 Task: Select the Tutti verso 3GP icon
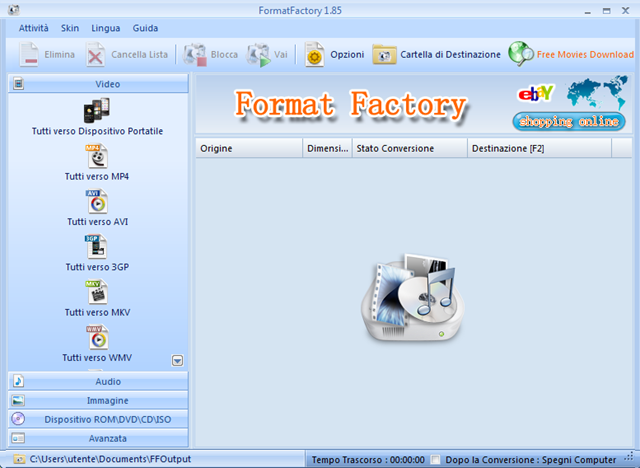coord(96,246)
